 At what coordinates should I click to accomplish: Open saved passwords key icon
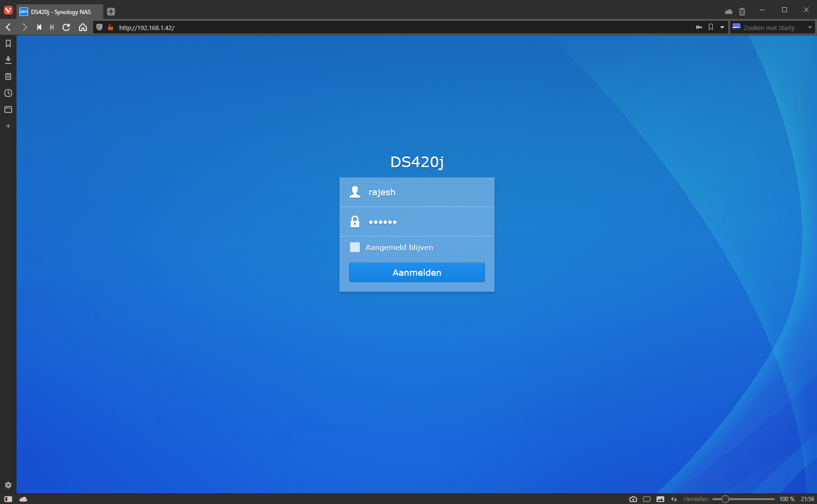coord(699,27)
